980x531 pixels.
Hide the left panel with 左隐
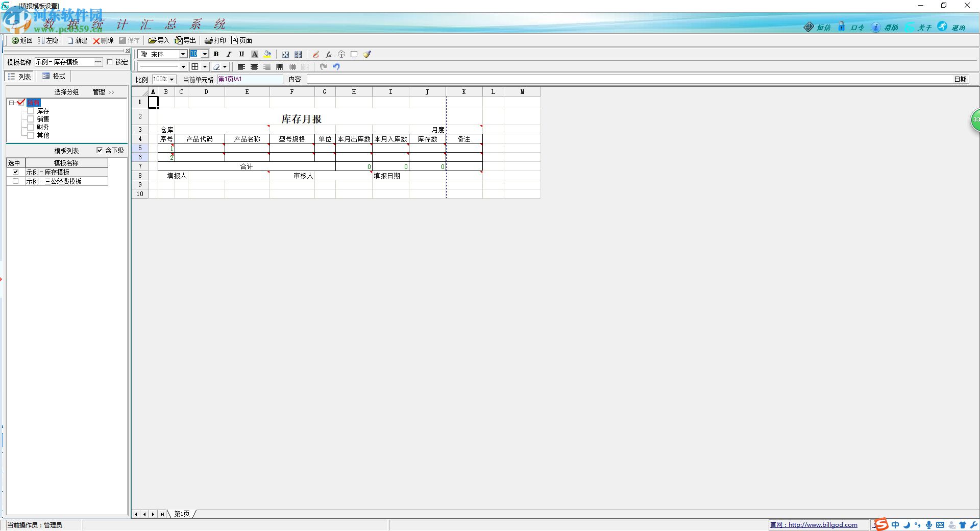coord(48,40)
